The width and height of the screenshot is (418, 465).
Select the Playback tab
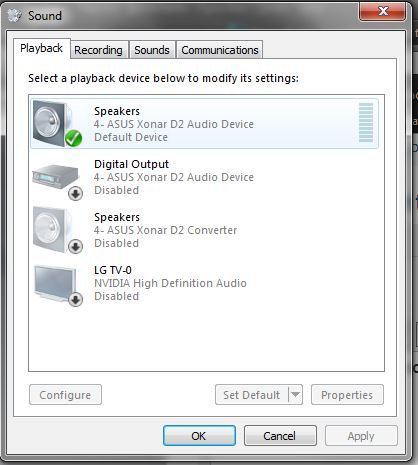click(x=42, y=49)
